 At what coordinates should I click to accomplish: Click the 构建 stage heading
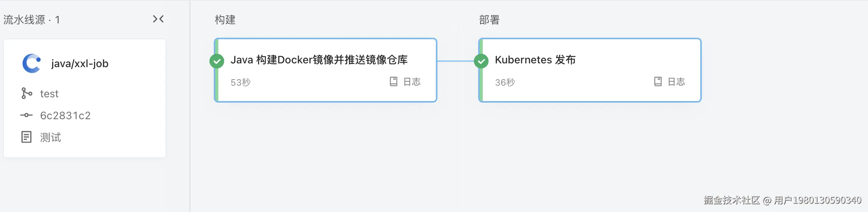click(225, 20)
